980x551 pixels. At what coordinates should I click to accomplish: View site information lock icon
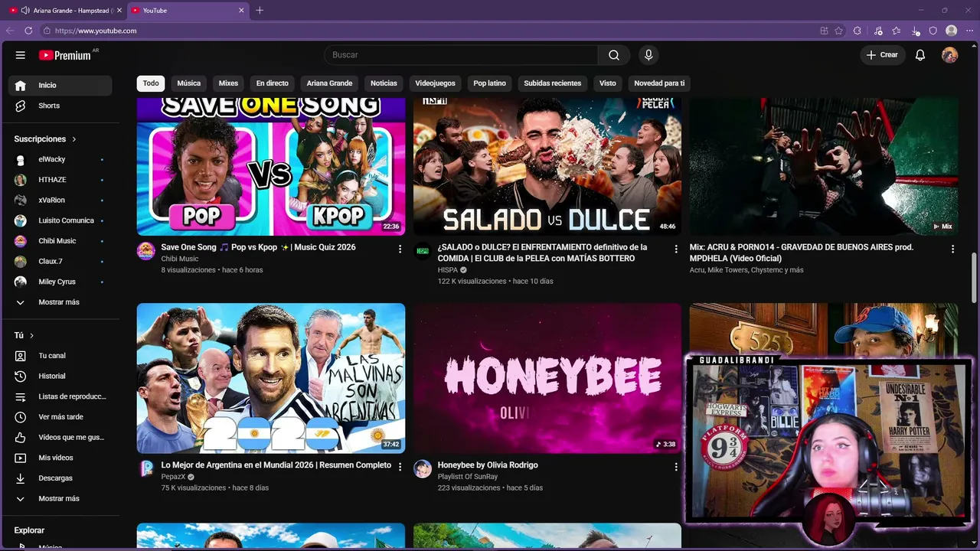pyautogui.click(x=47, y=31)
